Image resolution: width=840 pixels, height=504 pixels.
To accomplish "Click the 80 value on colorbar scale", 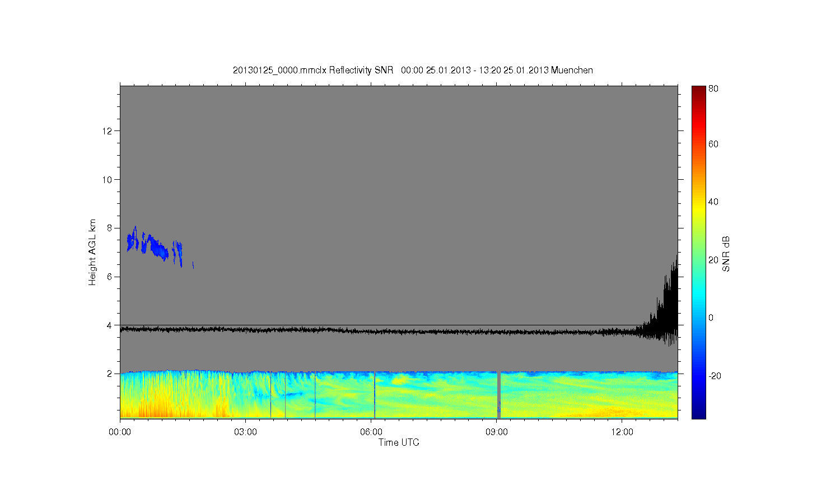I will tap(713, 88).
